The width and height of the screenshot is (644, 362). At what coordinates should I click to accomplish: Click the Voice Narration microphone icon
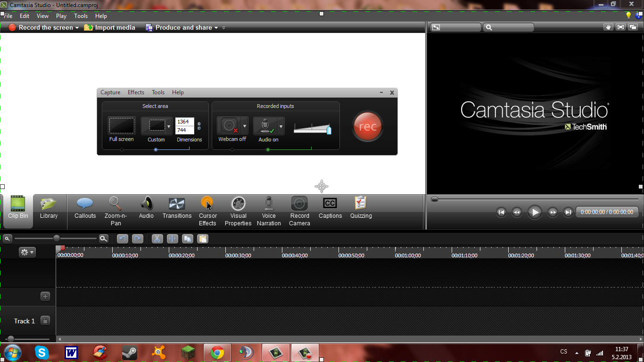pyautogui.click(x=269, y=204)
